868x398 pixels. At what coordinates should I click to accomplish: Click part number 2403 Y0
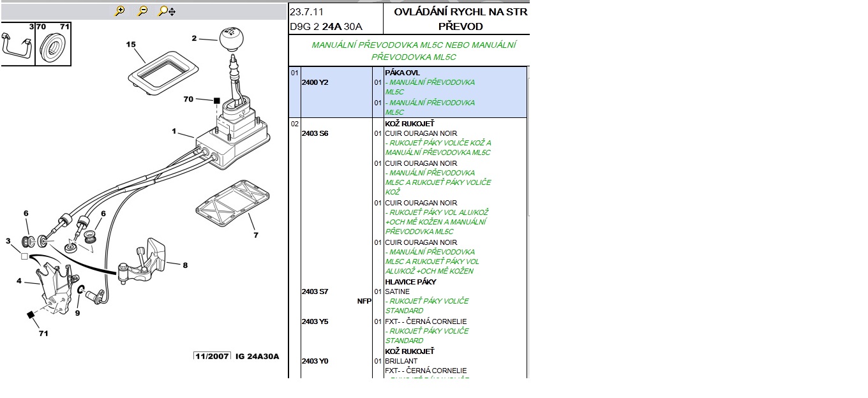pyautogui.click(x=315, y=361)
